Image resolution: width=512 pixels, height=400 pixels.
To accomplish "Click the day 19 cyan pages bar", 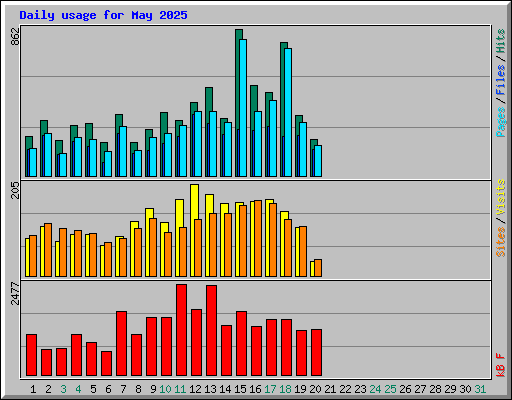I will pos(303,150).
